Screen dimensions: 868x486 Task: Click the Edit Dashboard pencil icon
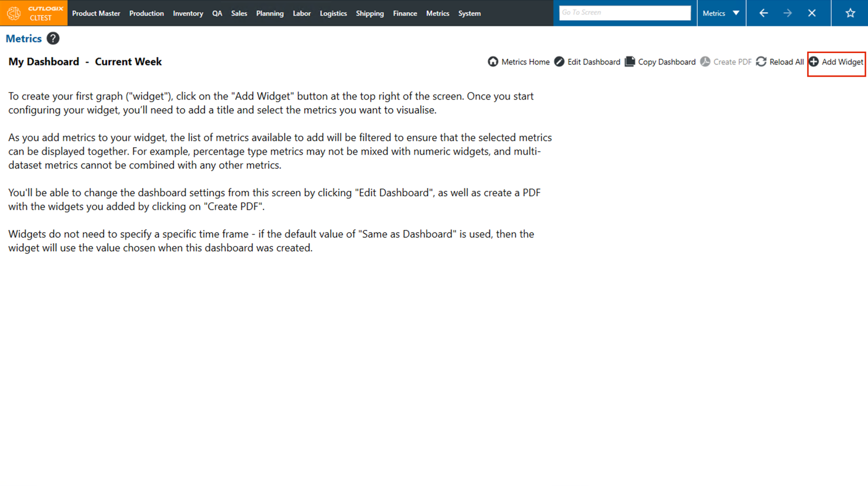(559, 62)
